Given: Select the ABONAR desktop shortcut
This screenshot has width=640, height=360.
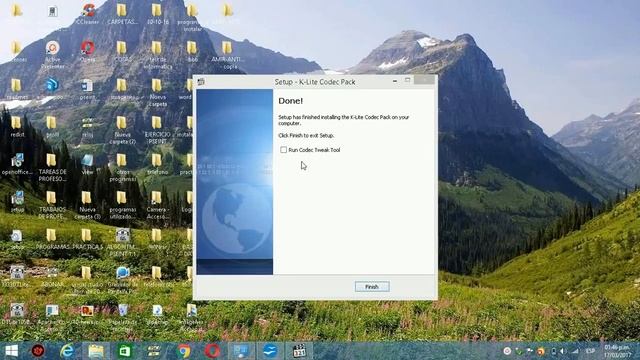Looking at the screenshot, I should [52, 277].
